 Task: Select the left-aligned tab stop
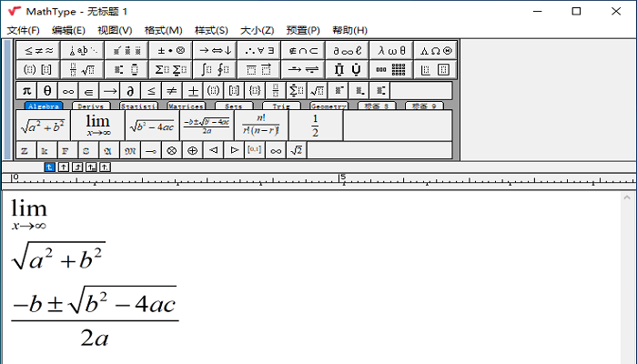pyautogui.click(x=49, y=167)
